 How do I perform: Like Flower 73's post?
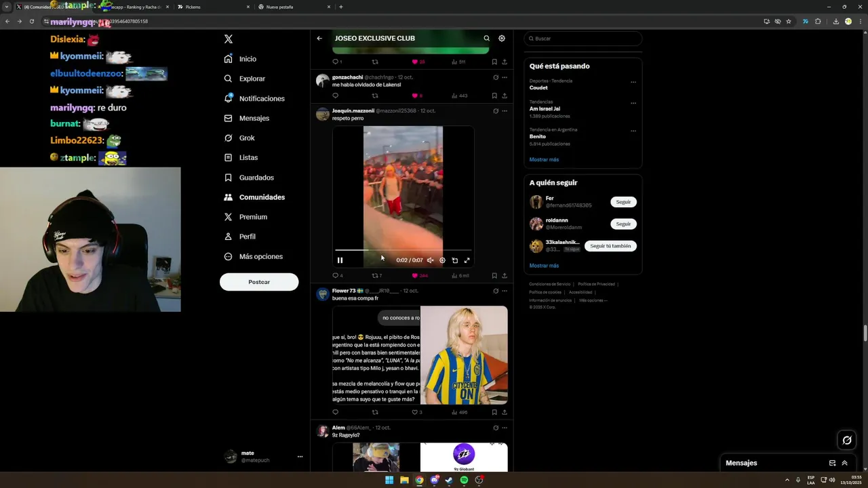pos(415,412)
